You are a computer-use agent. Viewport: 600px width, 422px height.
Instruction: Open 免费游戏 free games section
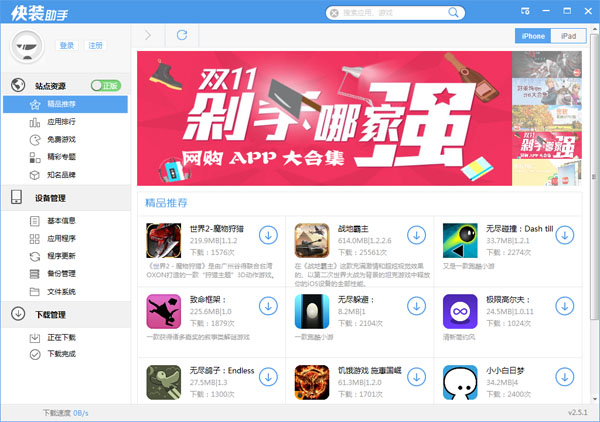[x=61, y=139]
